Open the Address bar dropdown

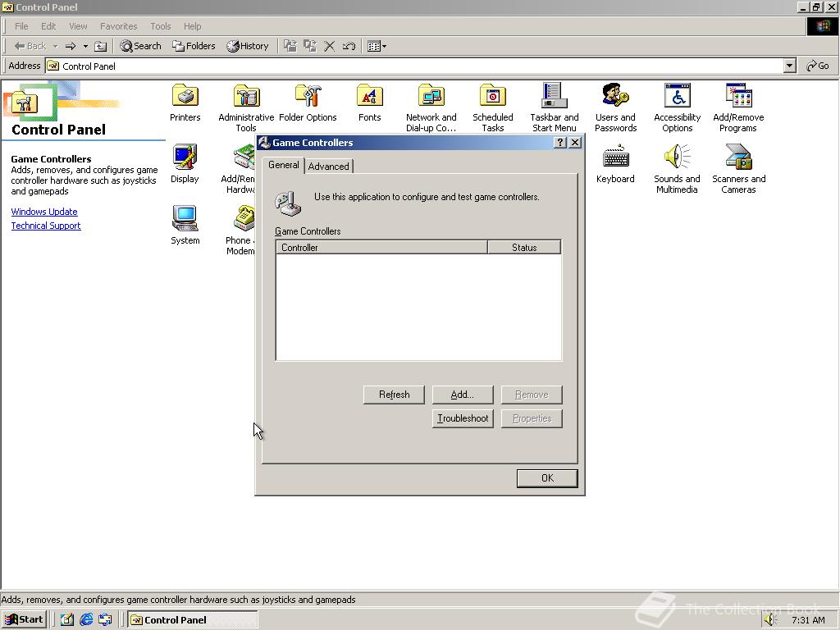(x=788, y=66)
